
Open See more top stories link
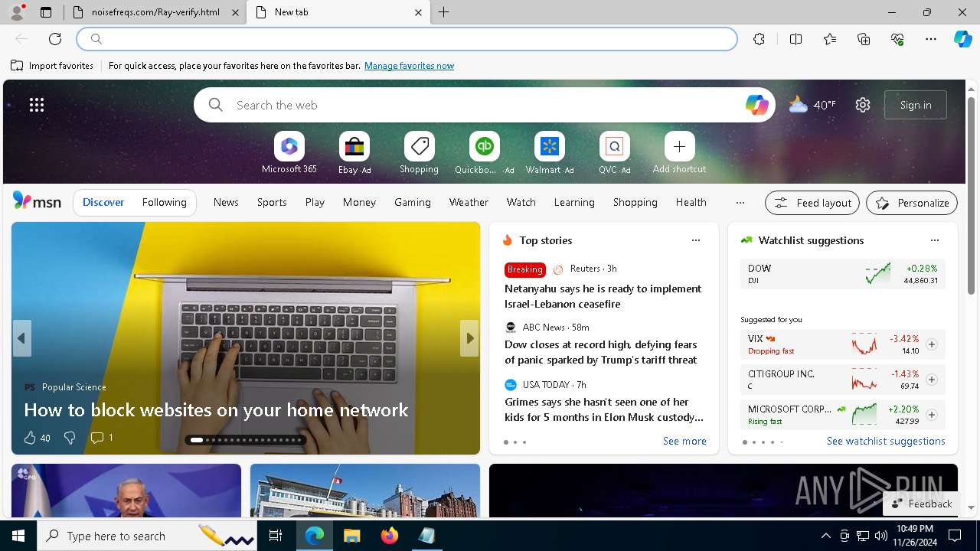(x=684, y=441)
